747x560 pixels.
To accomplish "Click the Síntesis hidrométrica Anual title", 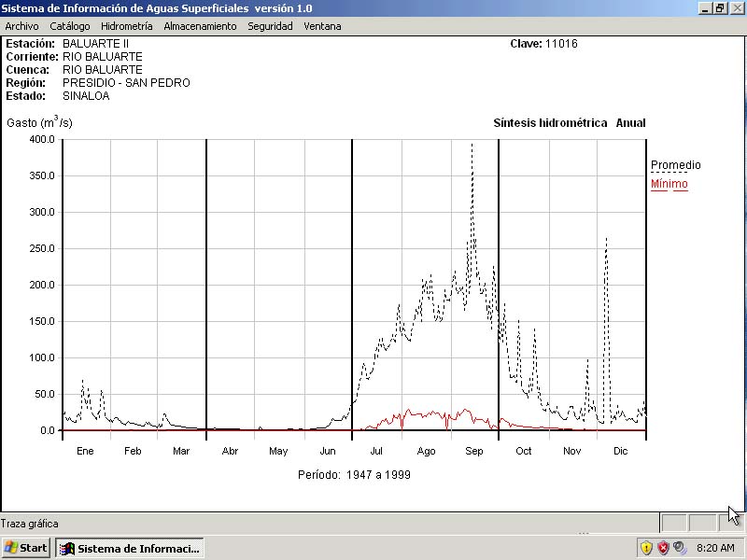I will 569,123.
